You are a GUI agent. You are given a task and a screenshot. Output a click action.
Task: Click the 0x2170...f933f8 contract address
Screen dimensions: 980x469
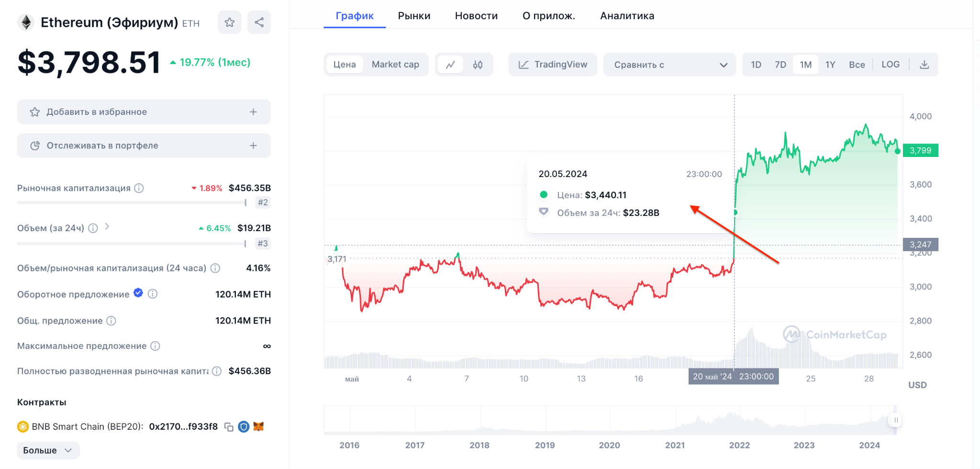183,426
